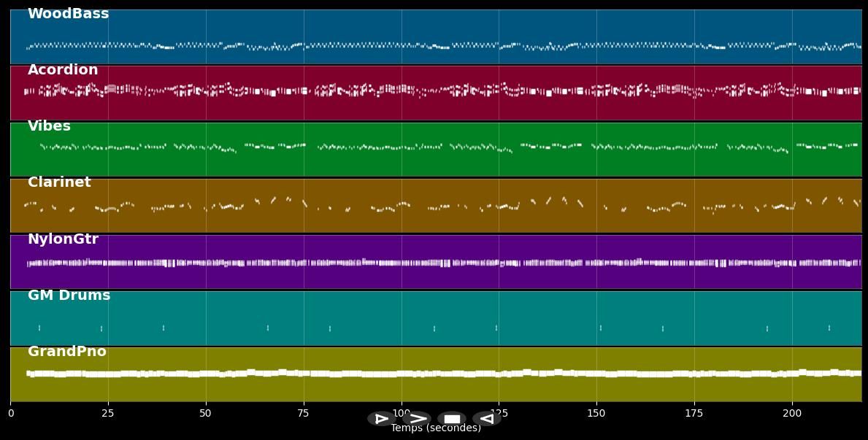The image size is (868, 440).
Task: Click the 175-second tick on the axis
Action: point(694,413)
